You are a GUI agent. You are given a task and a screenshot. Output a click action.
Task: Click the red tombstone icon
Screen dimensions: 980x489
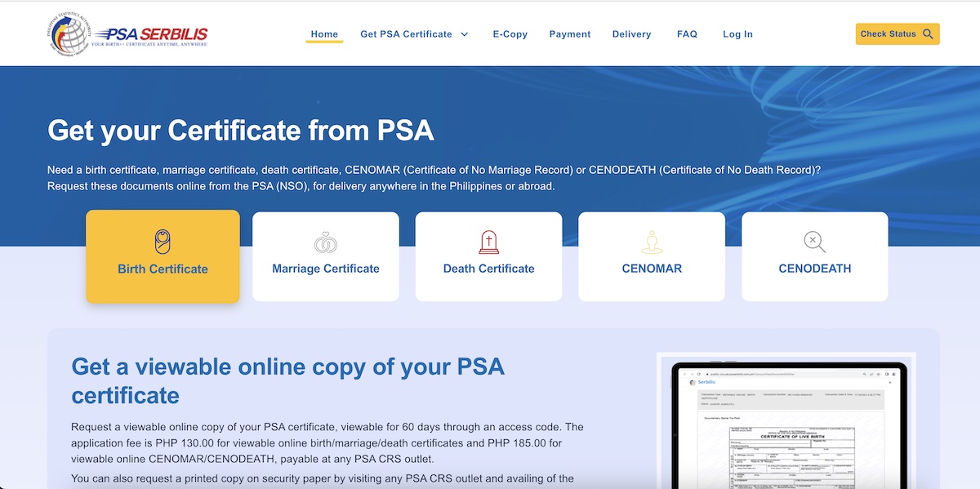[x=489, y=242]
